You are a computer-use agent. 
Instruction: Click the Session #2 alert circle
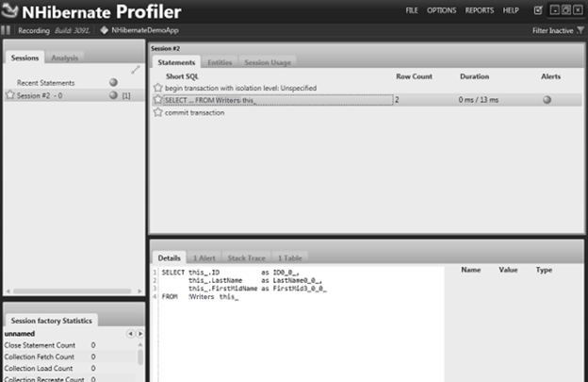click(113, 95)
